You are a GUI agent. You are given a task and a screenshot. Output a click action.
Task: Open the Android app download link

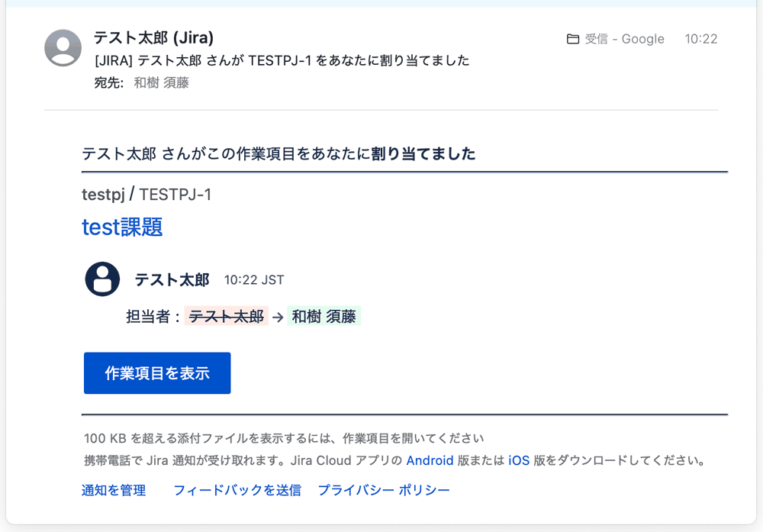tap(430, 460)
